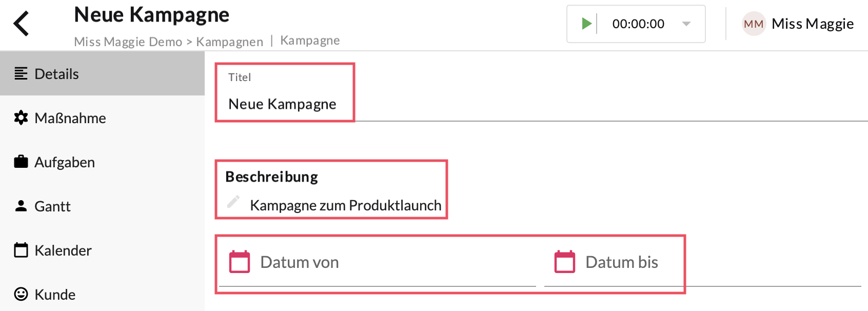Switch to the Maßnahme section
868x311 pixels.
click(x=70, y=118)
